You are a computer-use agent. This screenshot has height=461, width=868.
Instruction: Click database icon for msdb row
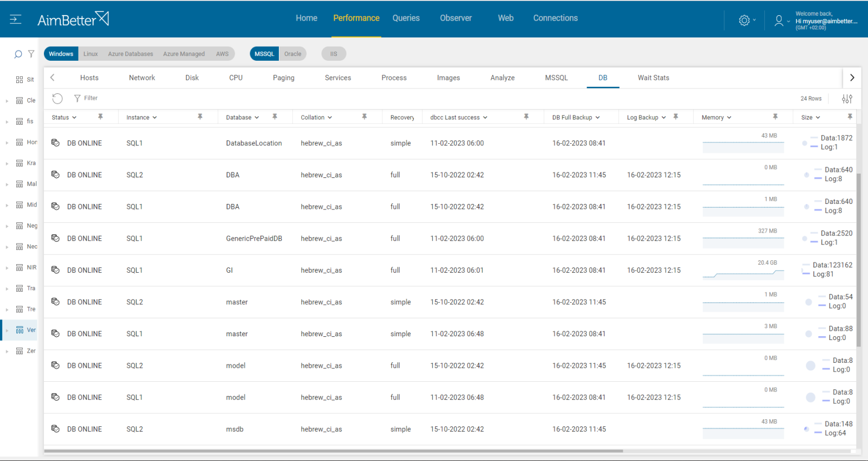point(55,428)
